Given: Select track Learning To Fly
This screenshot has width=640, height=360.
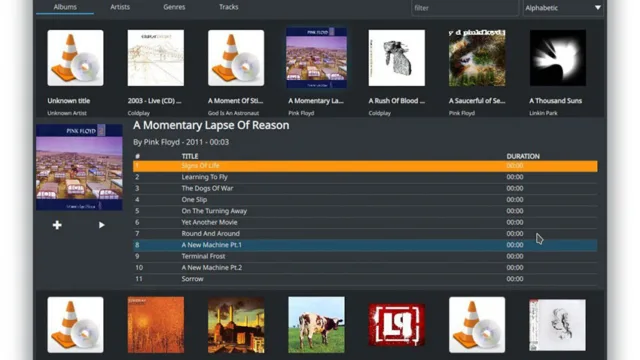Looking at the screenshot, I should pyautogui.click(x=365, y=177).
